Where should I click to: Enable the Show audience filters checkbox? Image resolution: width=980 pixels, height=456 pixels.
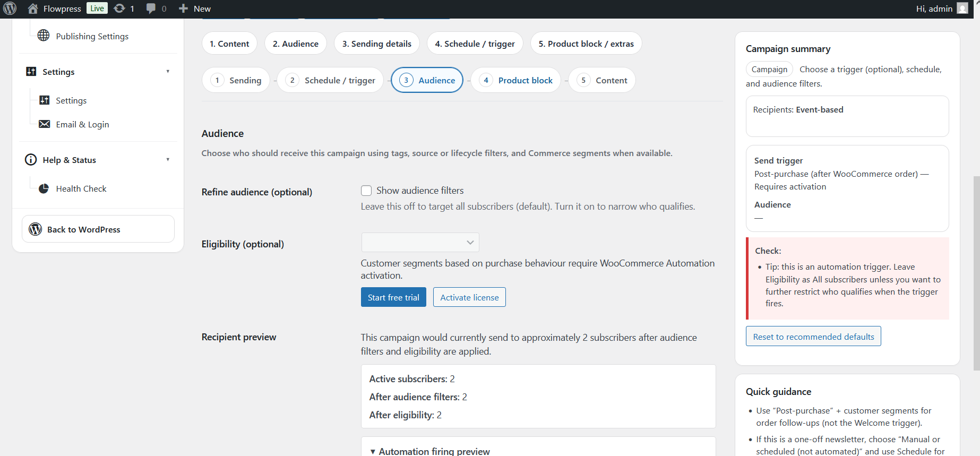(x=366, y=191)
